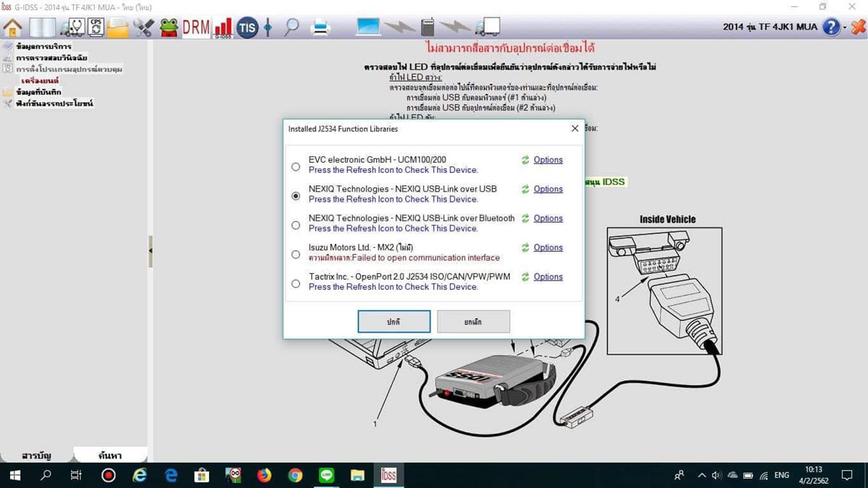Select ฟังก์ชันอรรถประโยชน์ in the left tree

[54, 103]
